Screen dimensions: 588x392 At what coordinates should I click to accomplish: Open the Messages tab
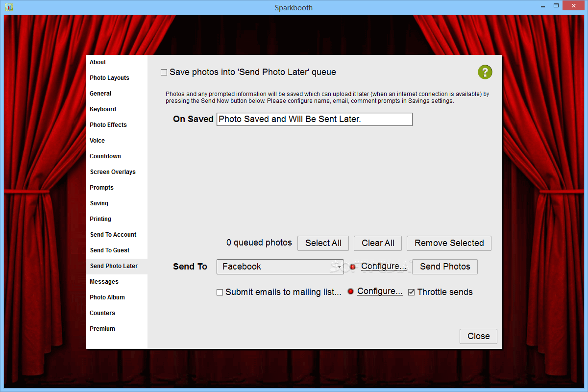click(x=117, y=282)
